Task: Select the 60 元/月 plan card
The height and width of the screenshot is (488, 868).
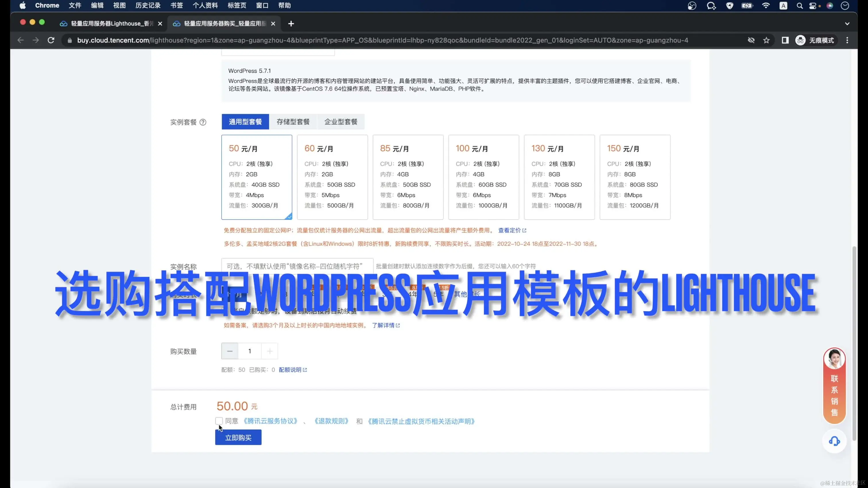Action: coord(333,177)
